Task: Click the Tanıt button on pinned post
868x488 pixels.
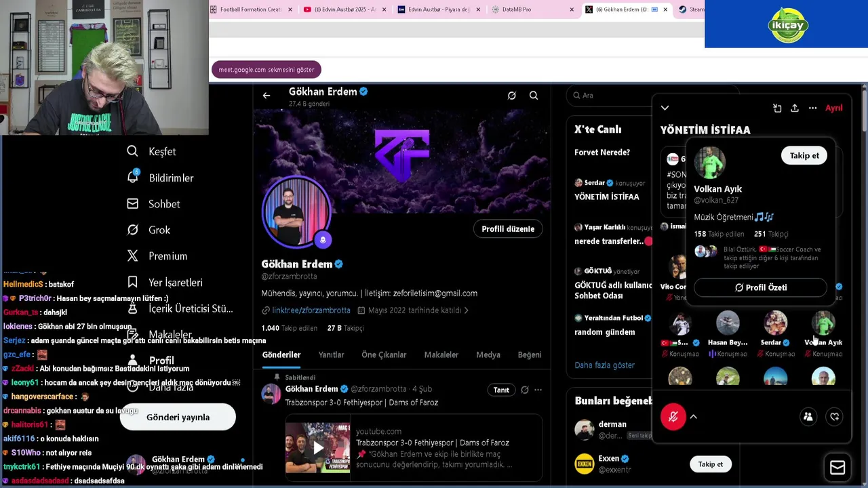Action: click(501, 390)
